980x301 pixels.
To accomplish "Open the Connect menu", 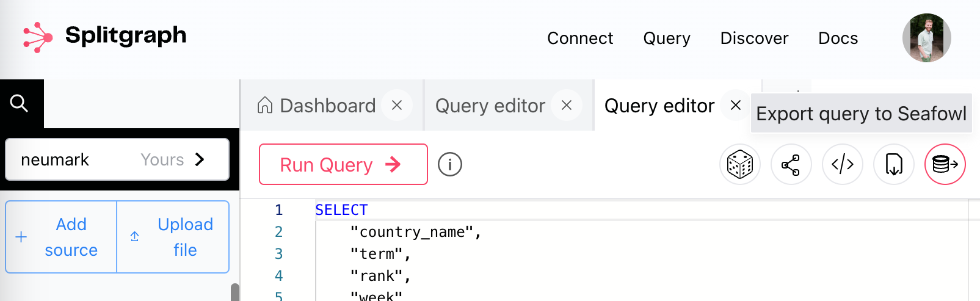I will [x=580, y=38].
